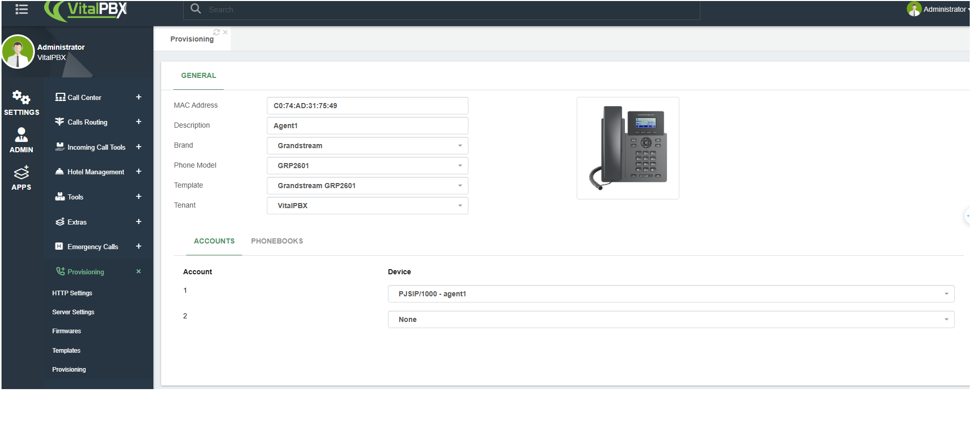Open Account 2 Device dropdown showing None
Viewport: 980px width, 425px height.
(x=671, y=319)
